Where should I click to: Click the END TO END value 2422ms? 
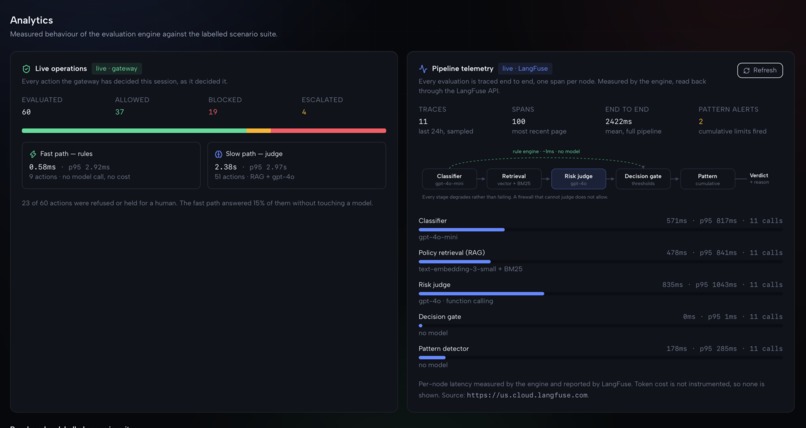point(618,122)
